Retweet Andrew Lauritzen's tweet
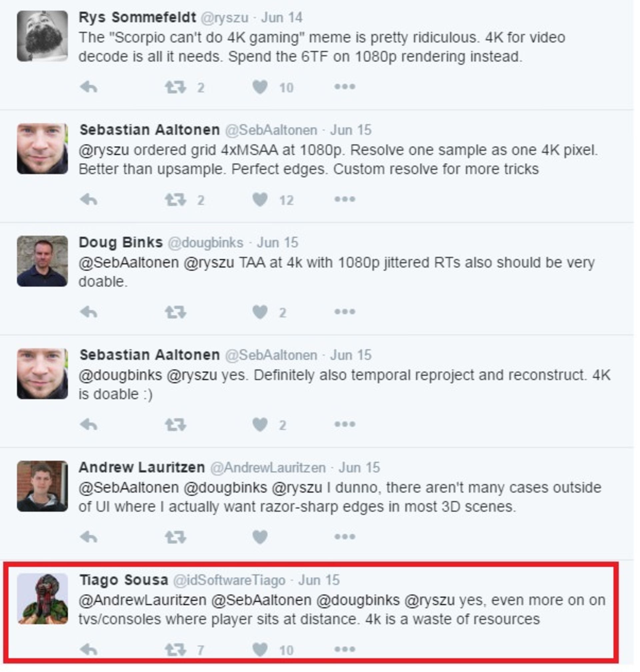This screenshot has width=640, height=672. pyautogui.click(x=175, y=537)
